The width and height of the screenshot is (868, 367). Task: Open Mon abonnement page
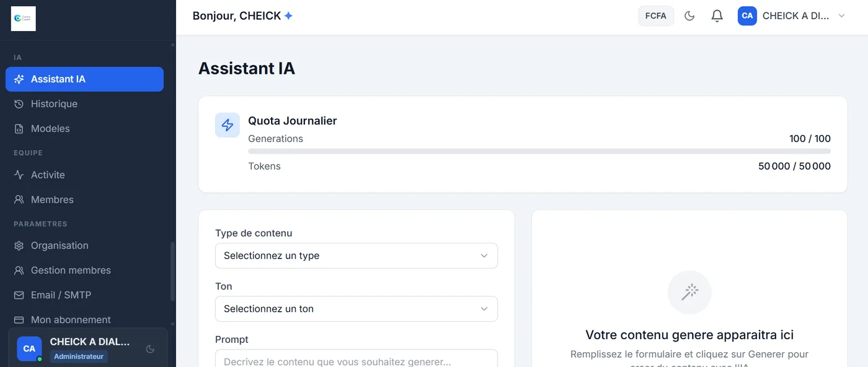[x=84, y=320]
